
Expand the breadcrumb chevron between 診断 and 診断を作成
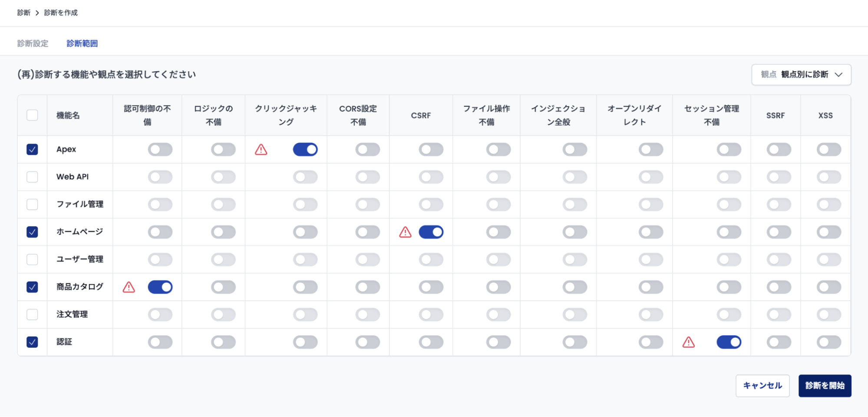37,13
